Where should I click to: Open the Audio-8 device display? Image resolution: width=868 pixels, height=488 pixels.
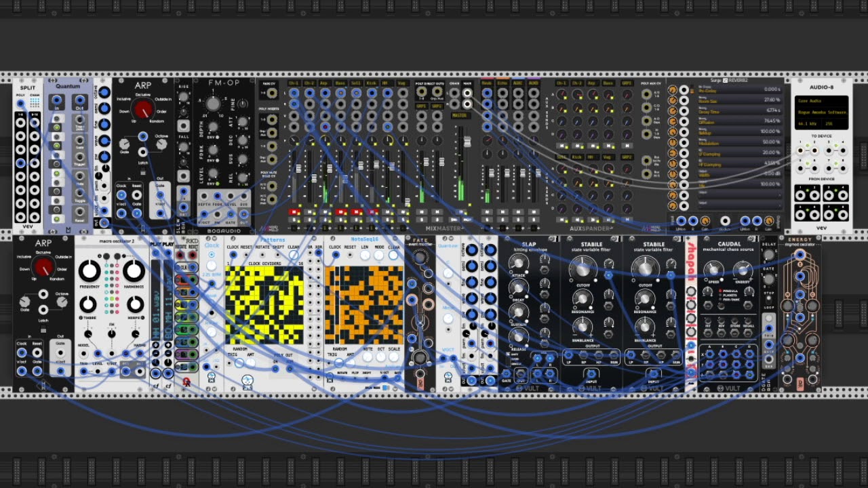821,113
